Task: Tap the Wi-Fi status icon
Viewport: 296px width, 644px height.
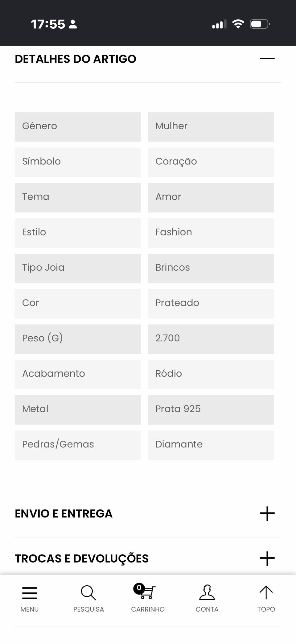Action: coord(238,24)
